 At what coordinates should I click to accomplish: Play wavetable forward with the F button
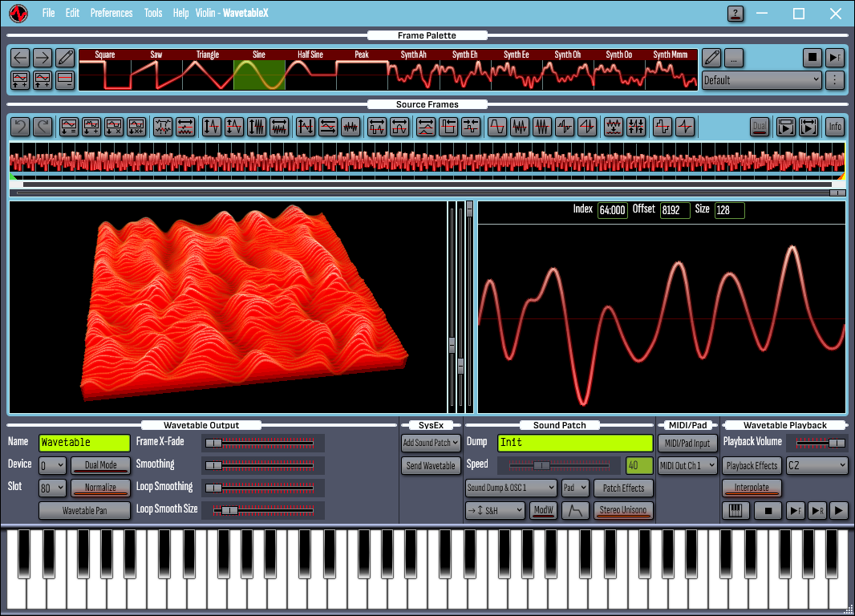[x=795, y=511]
